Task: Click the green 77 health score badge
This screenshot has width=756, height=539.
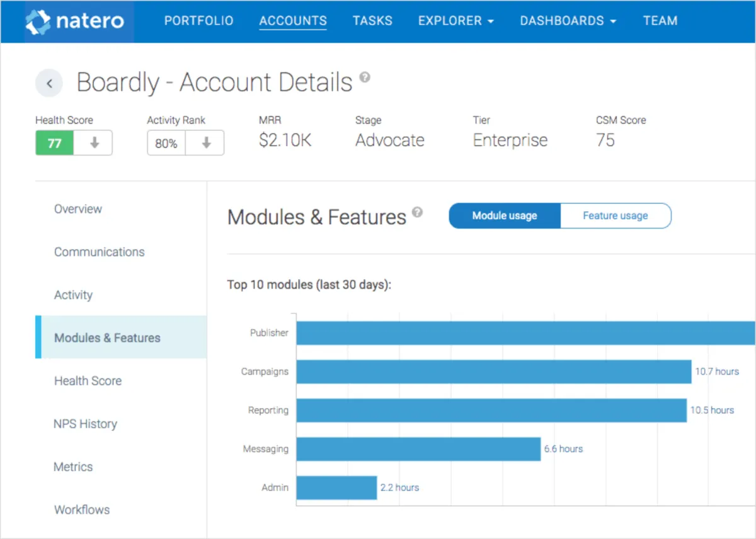Action: point(55,143)
